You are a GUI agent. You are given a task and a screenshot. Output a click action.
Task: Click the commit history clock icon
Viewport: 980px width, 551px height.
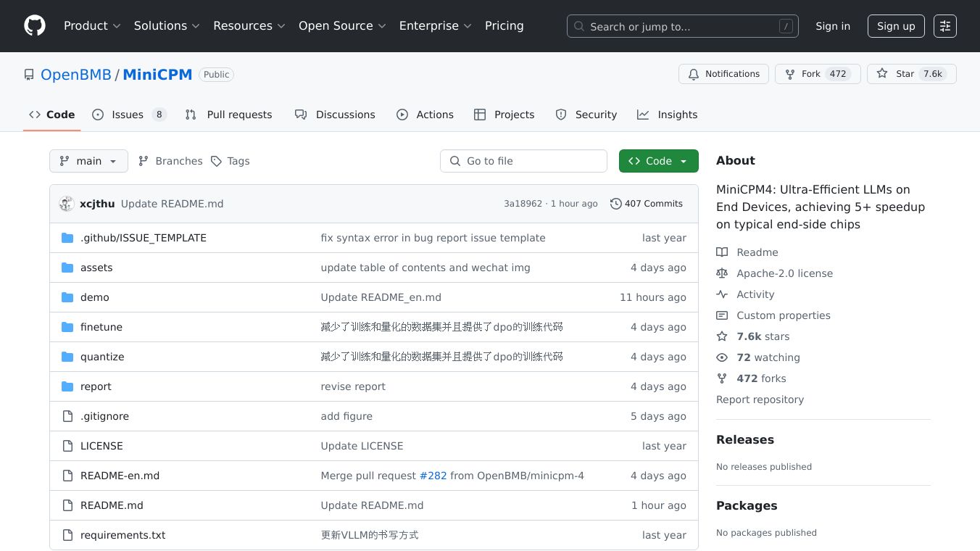615,204
